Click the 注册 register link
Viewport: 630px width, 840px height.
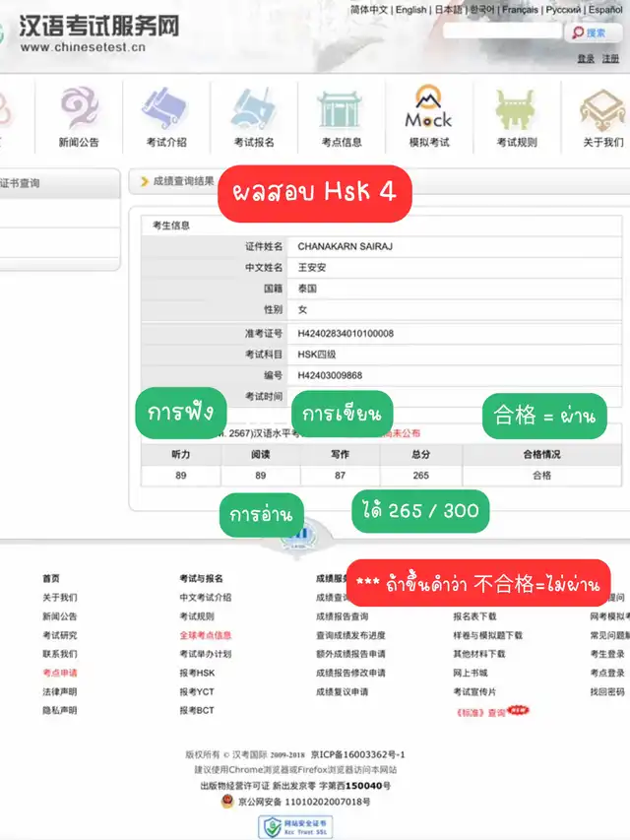click(611, 59)
